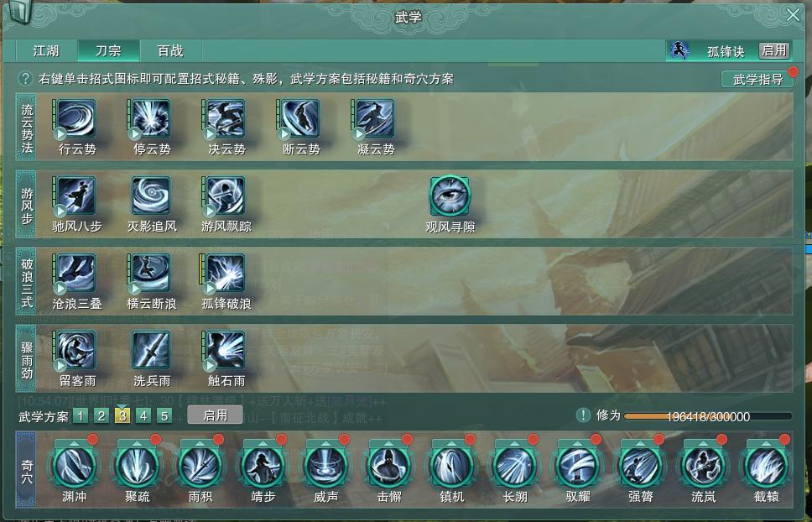Click the 武学指导 button
This screenshot has height=522, width=812.
(757, 80)
